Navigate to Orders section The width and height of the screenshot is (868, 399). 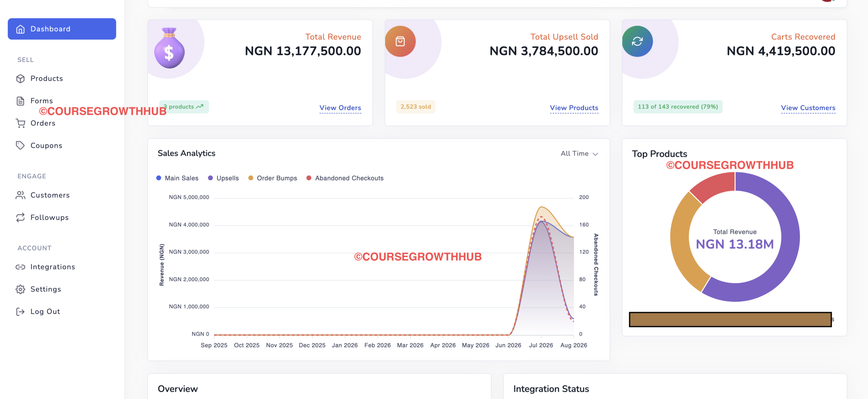coord(43,123)
